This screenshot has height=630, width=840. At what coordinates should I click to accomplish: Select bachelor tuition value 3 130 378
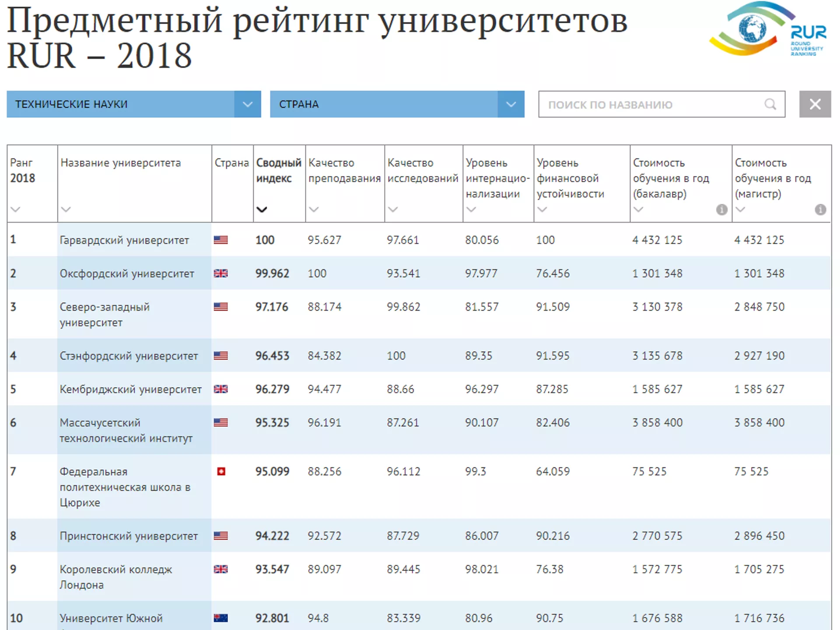coord(657,307)
